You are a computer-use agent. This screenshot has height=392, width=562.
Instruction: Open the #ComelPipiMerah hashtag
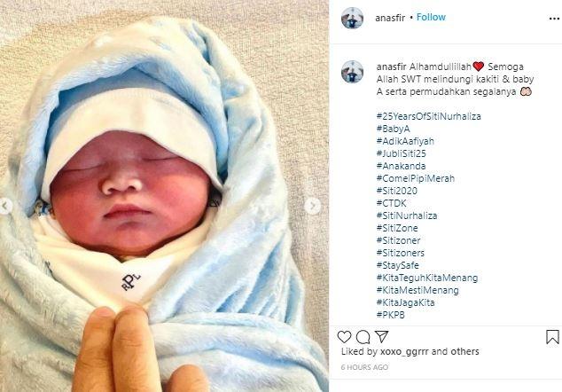(416, 178)
